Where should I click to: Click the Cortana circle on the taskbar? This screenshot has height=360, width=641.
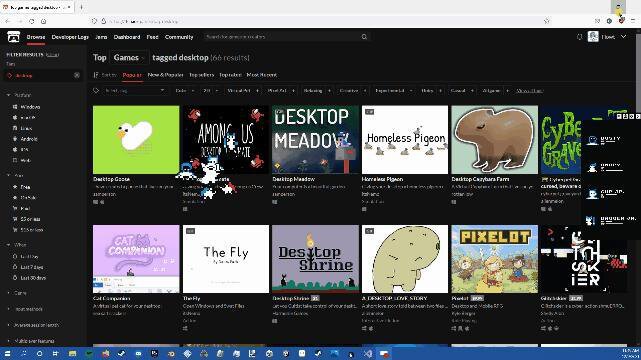tap(39, 353)
